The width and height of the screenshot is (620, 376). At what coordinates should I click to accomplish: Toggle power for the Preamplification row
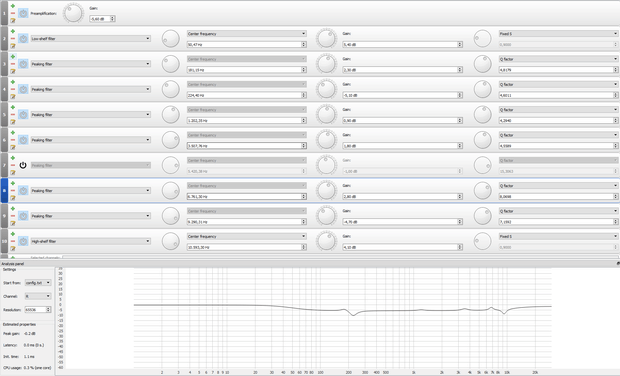[x=23, y=13]
